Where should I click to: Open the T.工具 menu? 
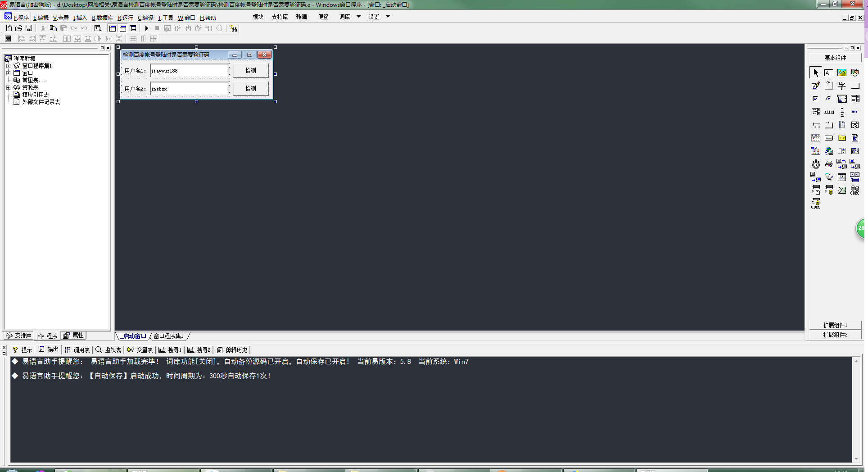(165, 18)
